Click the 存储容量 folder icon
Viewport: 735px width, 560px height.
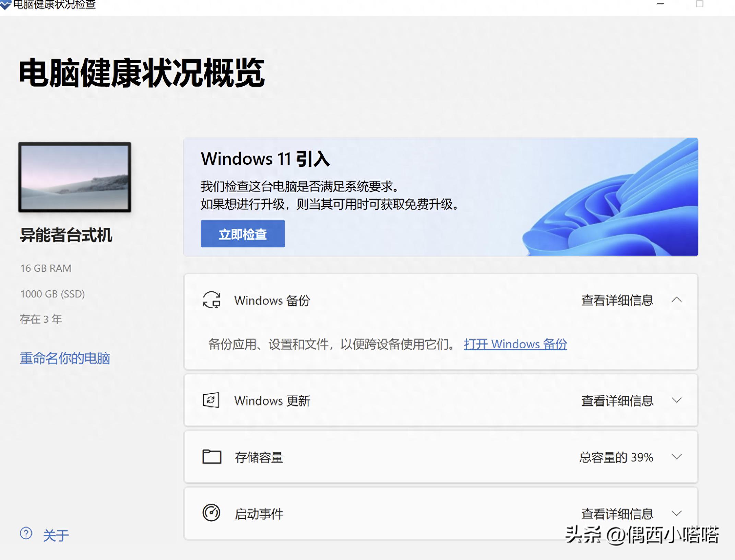click(x=212, y=457)
